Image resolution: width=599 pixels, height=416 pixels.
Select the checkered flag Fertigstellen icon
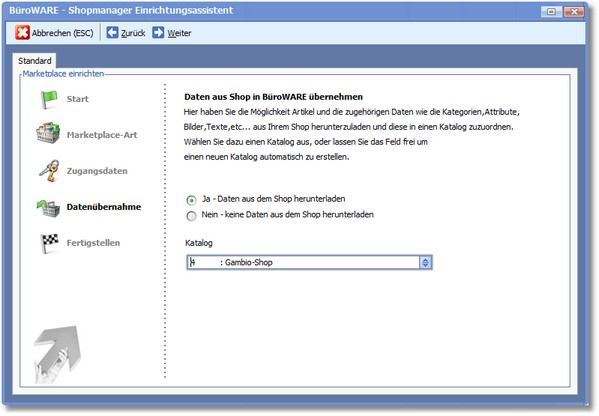[50, 243]
